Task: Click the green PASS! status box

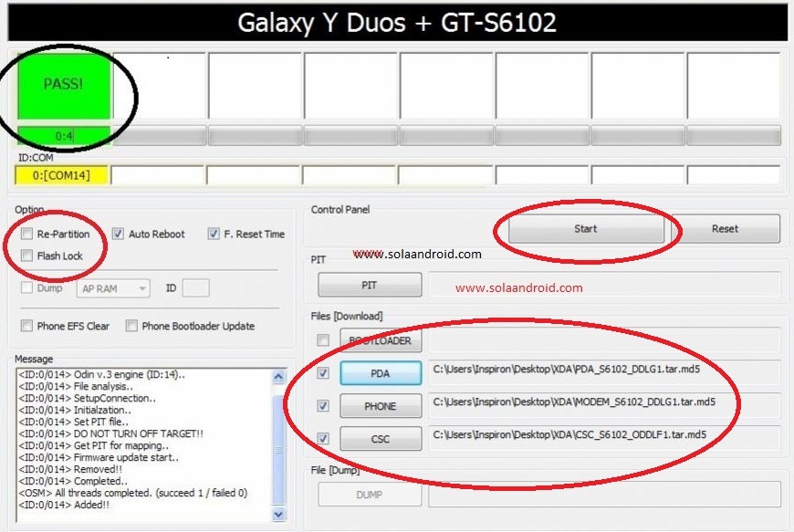Action: coord(64,85)
